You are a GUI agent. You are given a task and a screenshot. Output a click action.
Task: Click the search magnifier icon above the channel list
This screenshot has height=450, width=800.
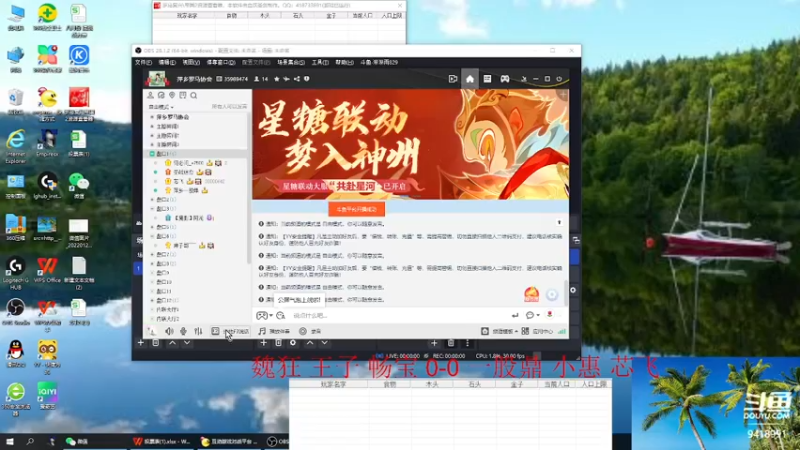pyautogui.click(x=194, y=95)
